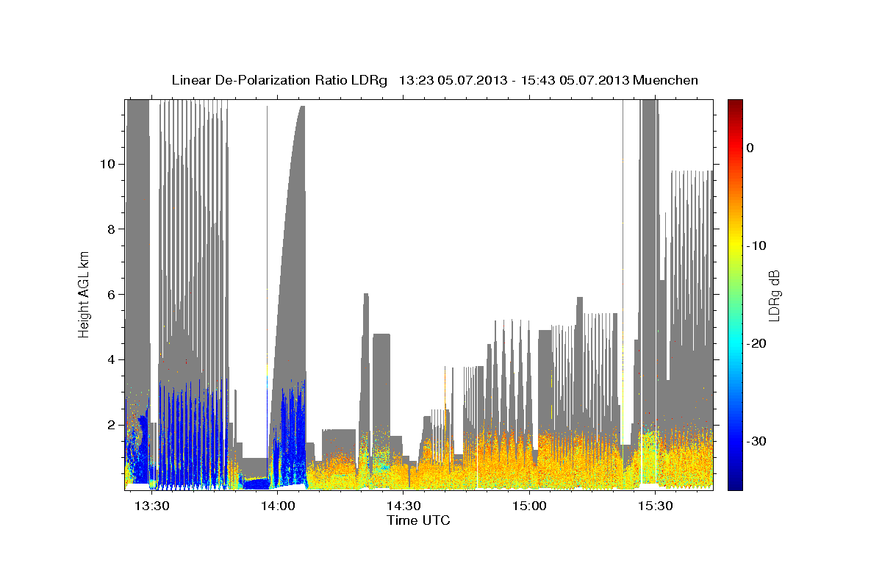Click the 15:30 time tick label

654,506
